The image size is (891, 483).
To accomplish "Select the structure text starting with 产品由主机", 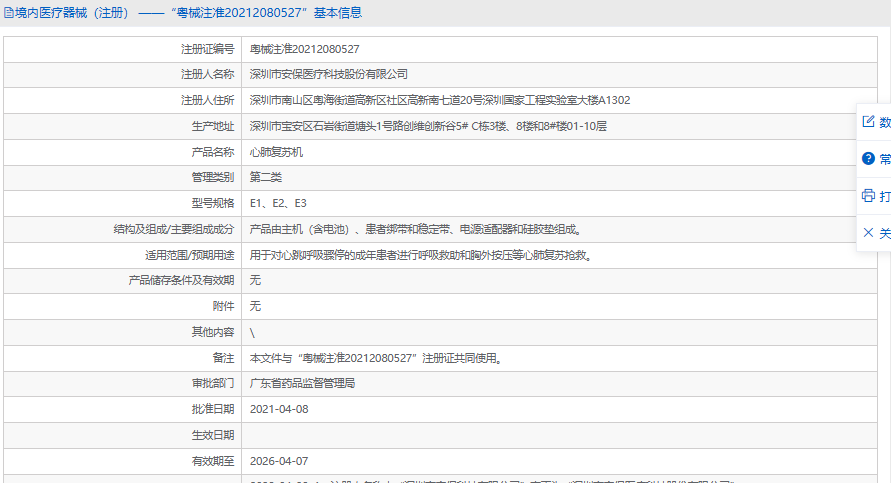I will point(418,230).
